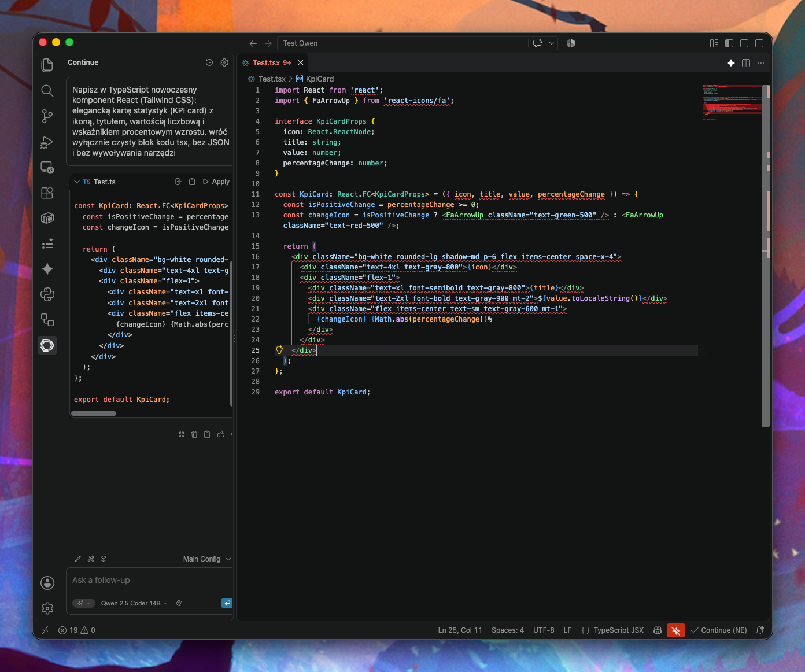The width and height of the screenshot is (805, 672).
Task: Click the Ask a follow-up input field
Action: tap(150, 580)
